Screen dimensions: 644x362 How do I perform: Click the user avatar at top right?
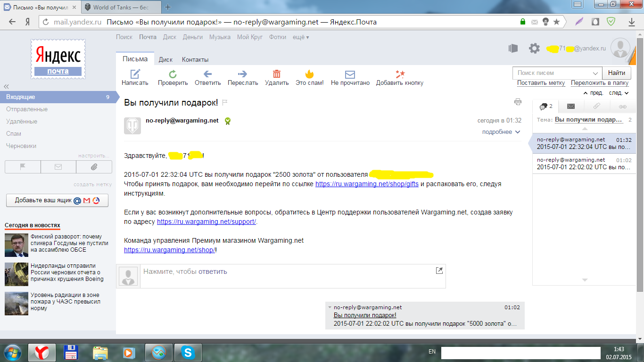pos(620,48)
